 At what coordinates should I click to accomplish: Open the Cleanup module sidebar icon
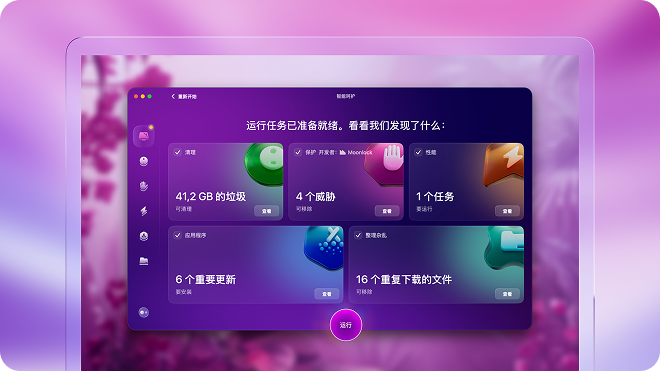144,161
